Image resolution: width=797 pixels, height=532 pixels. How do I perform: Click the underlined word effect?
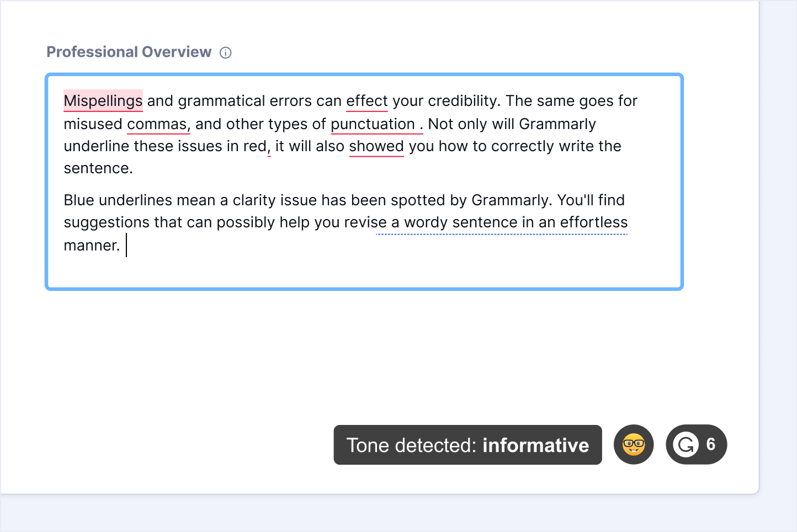pos(367,100)
